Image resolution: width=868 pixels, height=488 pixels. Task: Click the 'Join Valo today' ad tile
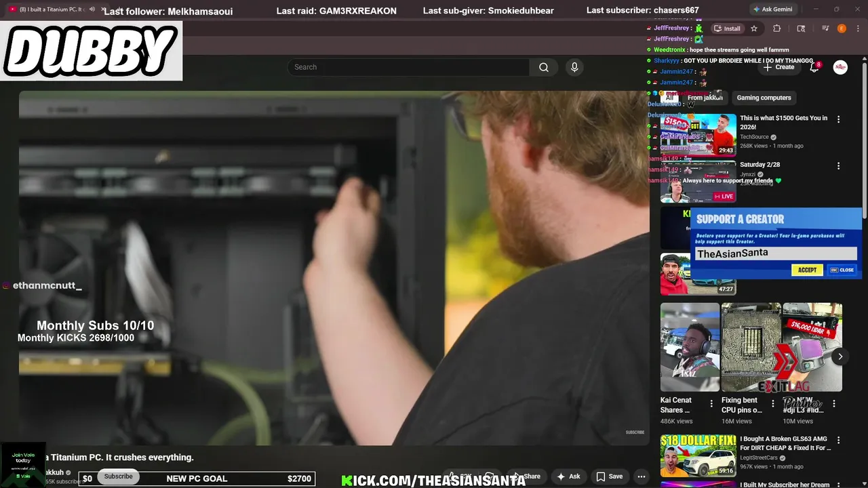[x=23, y=465]
